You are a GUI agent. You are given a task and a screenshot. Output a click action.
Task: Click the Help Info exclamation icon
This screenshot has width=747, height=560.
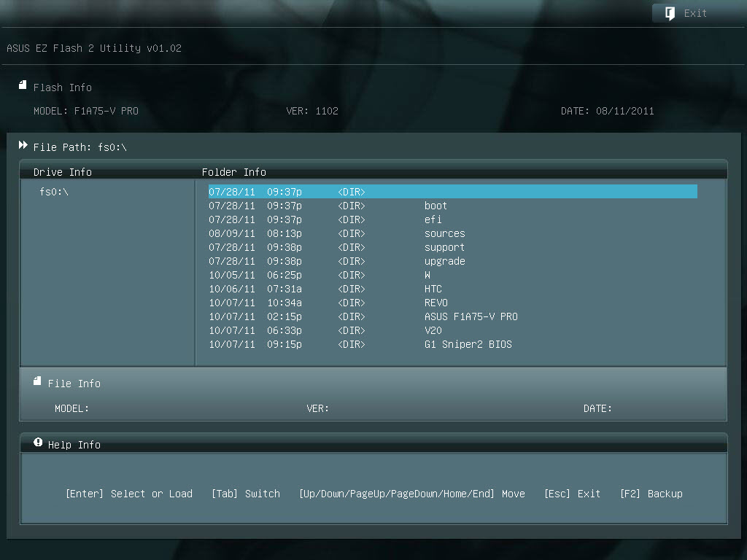(38, 443)
